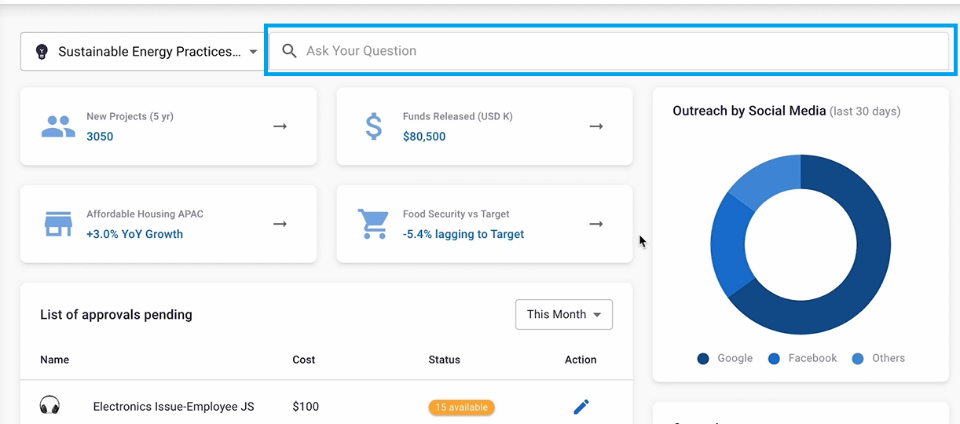
Task: Focus the Ask Your Question field
Action: (x=609, y=51)
